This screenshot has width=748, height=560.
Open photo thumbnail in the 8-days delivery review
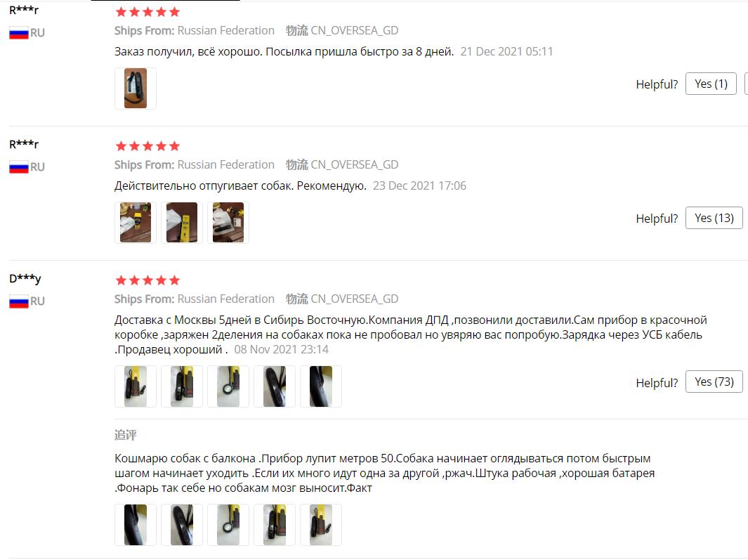coord(136,89)
